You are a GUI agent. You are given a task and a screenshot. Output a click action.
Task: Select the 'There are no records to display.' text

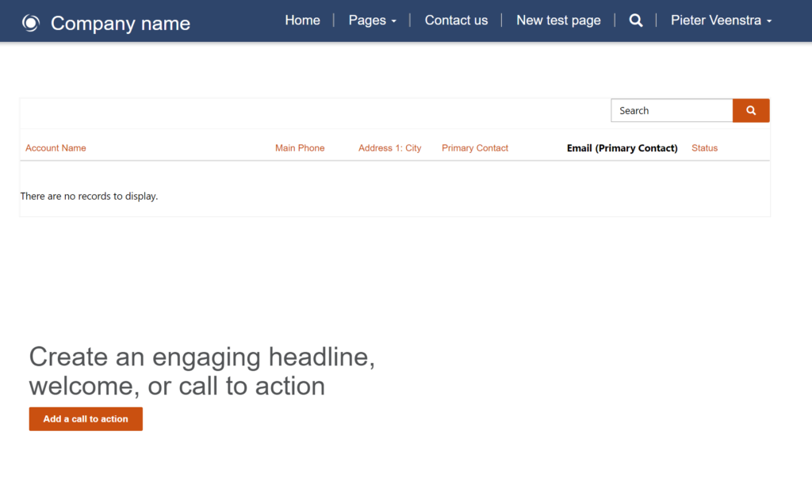click(89, 196)
